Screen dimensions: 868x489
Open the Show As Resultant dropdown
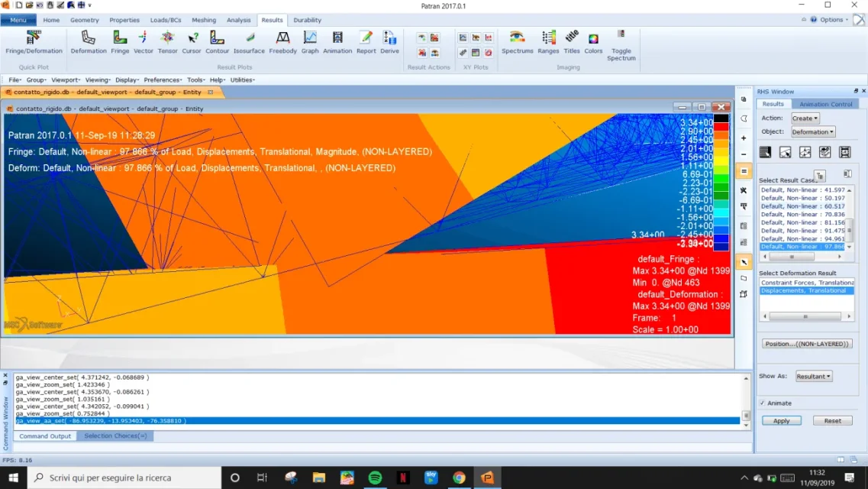(x=814, y=376)
